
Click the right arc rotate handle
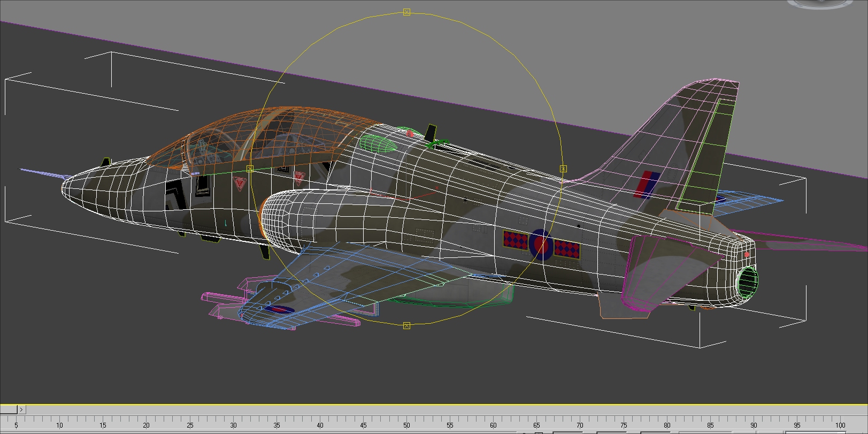[563, 169]
